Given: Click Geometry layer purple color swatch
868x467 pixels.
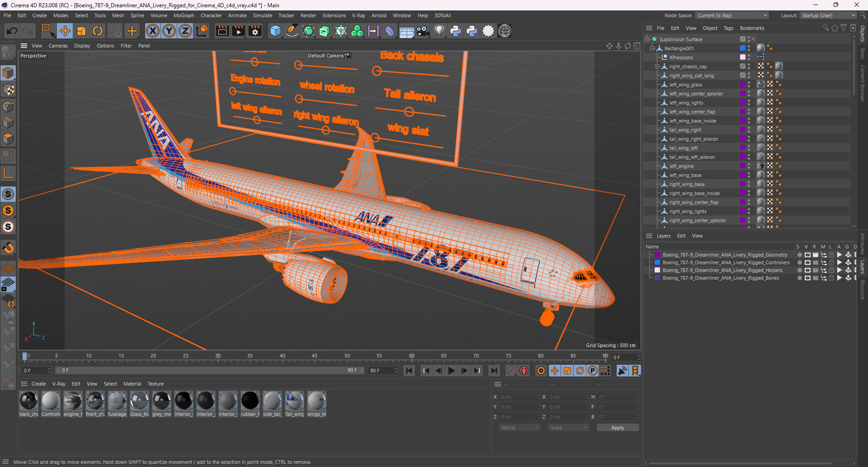Looking at the screenshot, I should 657,255.
